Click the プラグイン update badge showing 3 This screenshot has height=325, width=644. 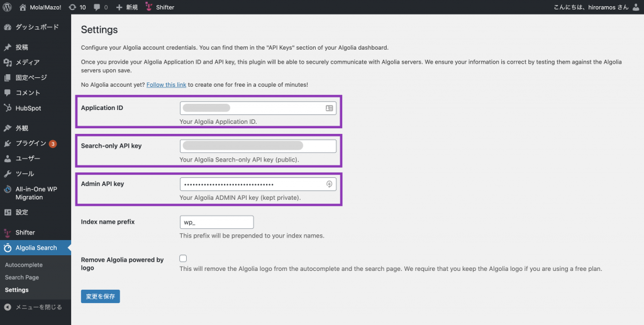[53, 143]
